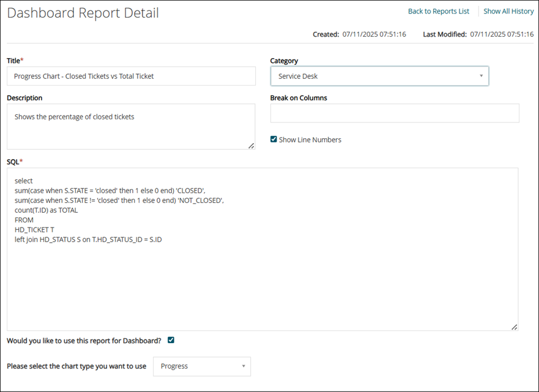Click the Show Line Numbers label text

pos(310,140)
